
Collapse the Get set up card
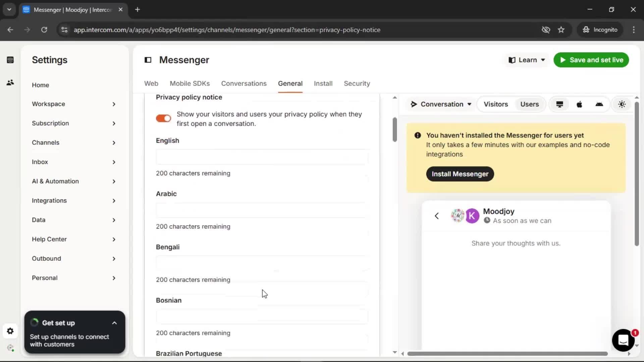click(114, 323)
